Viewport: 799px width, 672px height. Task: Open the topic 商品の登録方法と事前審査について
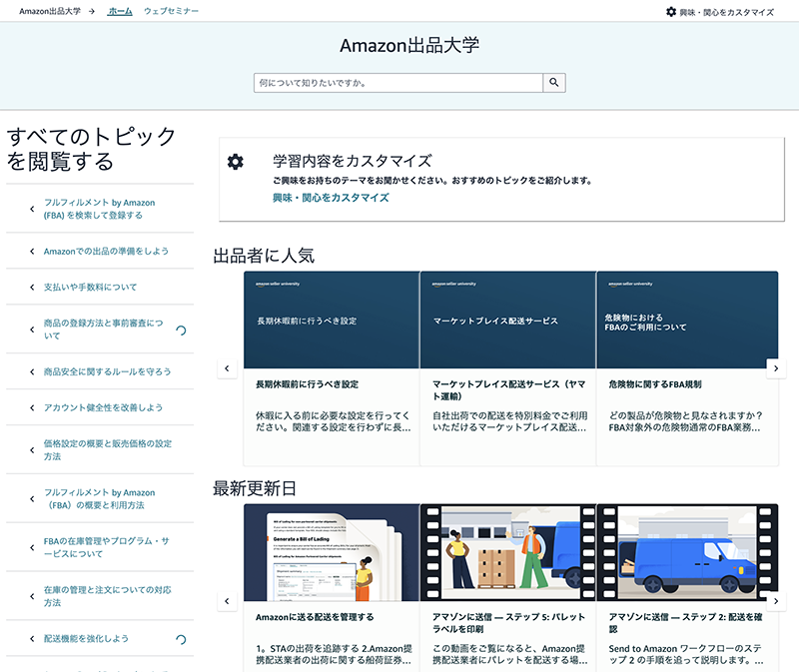pos(104,330)
